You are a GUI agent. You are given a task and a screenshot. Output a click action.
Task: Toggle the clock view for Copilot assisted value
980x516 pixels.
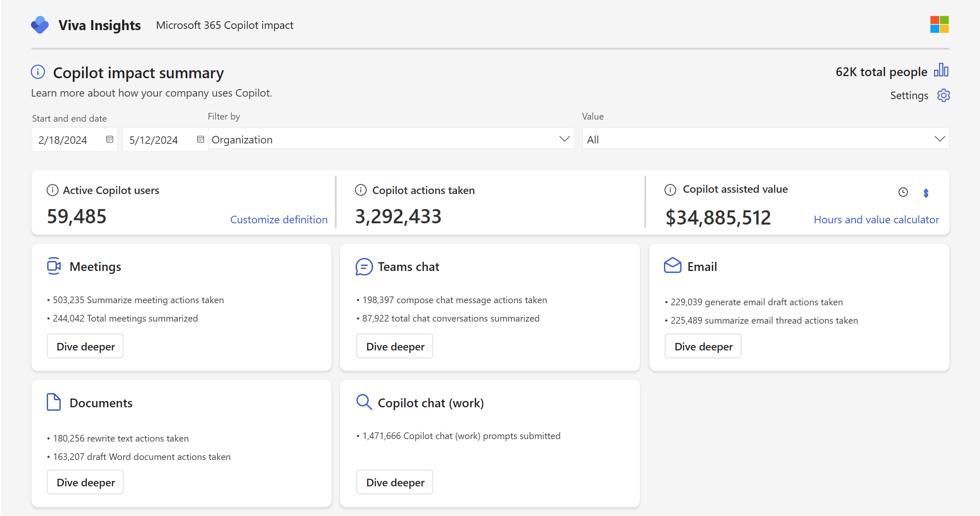903,192
